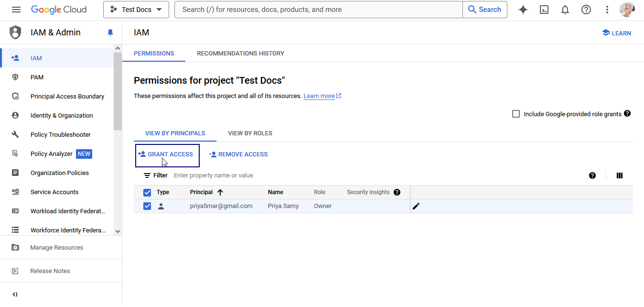The width and height of the screenshot is (644, 307).
Task: Click the blue Search button
Action: (x=485, y=10)
